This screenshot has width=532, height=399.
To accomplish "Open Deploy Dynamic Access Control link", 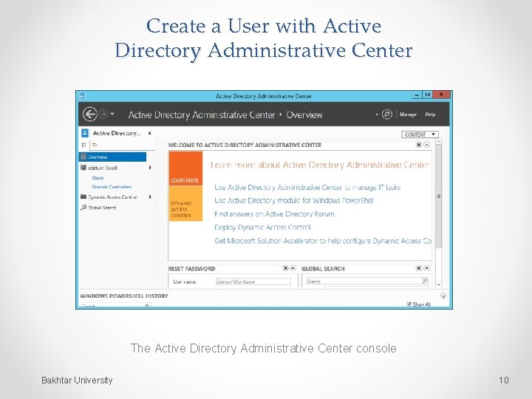I will coord(262,228).
